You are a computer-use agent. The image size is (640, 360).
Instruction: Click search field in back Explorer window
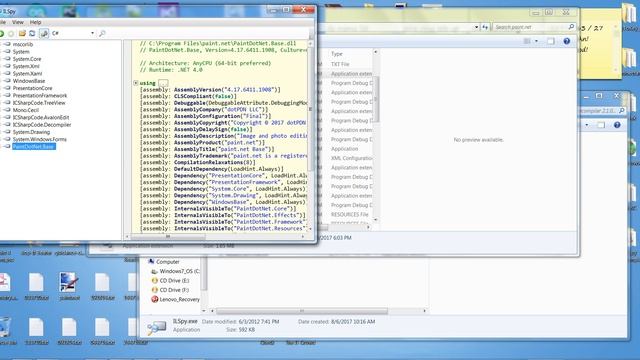click(602, 111)
